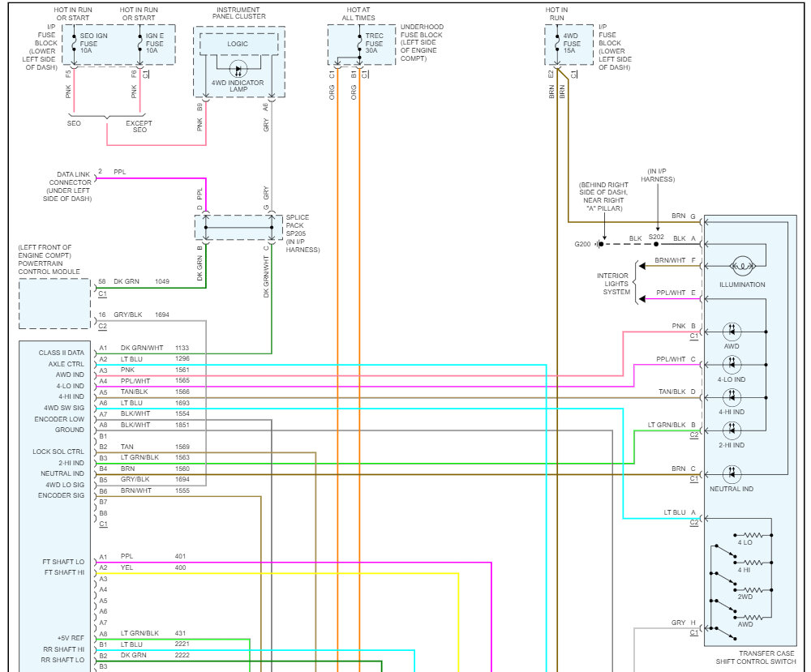Click the 'FT SHAFT HI' pin label

[x=65, y=573]
